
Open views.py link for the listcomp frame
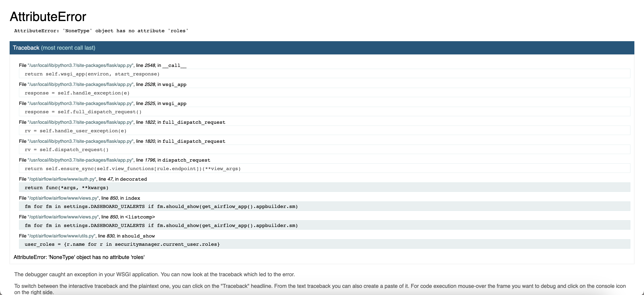[x=63, y=217]
